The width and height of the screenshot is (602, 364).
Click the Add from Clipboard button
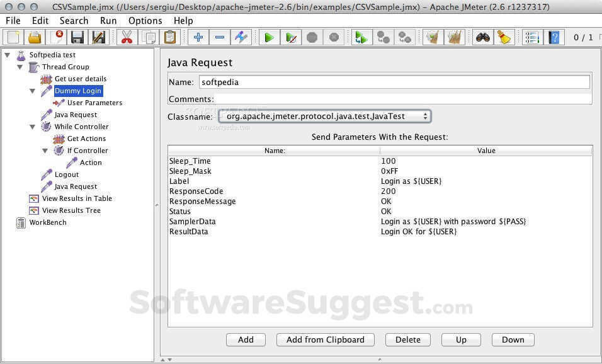(325, 339)
